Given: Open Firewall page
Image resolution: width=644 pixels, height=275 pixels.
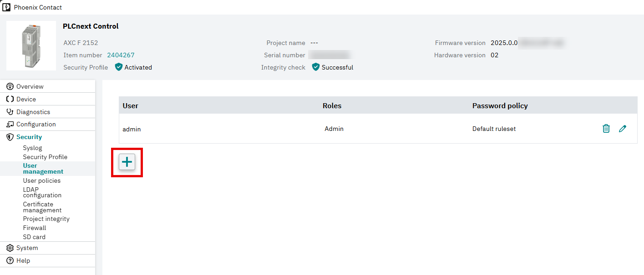Looking at the screenshot, I should tap(35, 228).
